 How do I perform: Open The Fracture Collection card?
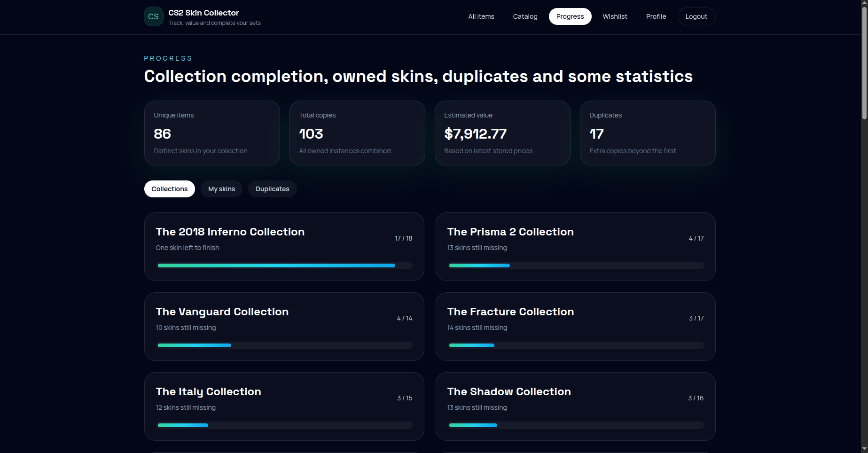tap(575, 326)
